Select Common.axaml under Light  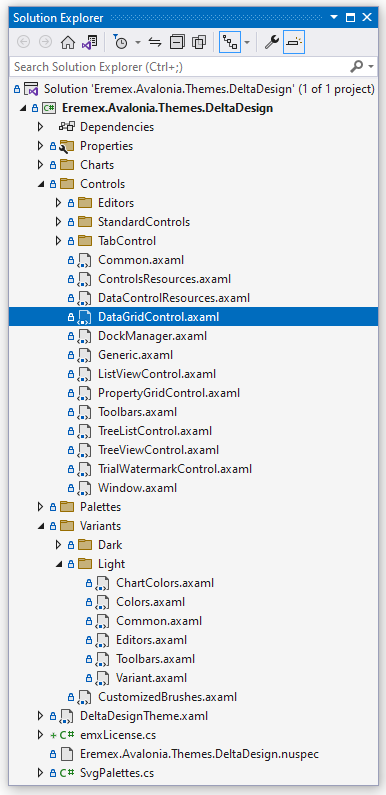[159, 621]
